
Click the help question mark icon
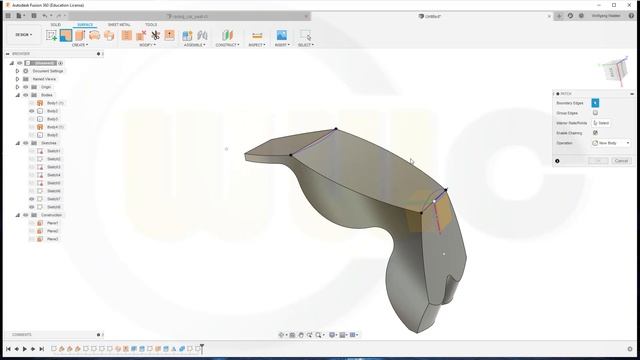pos(631,16)
